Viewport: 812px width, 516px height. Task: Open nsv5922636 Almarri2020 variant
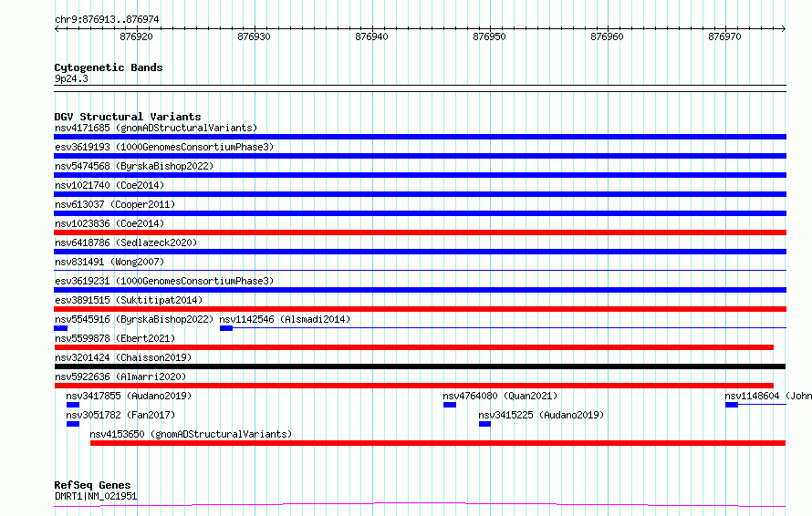(120, 377)
